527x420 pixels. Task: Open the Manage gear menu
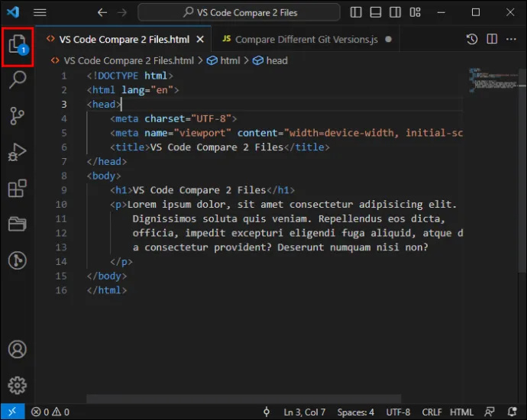coord(18,386)
